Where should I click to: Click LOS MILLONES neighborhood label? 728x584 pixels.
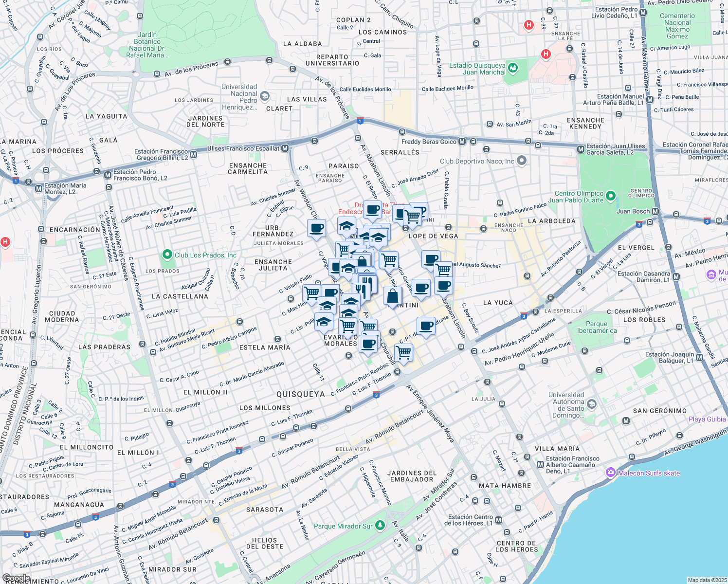tap(265, 408)
